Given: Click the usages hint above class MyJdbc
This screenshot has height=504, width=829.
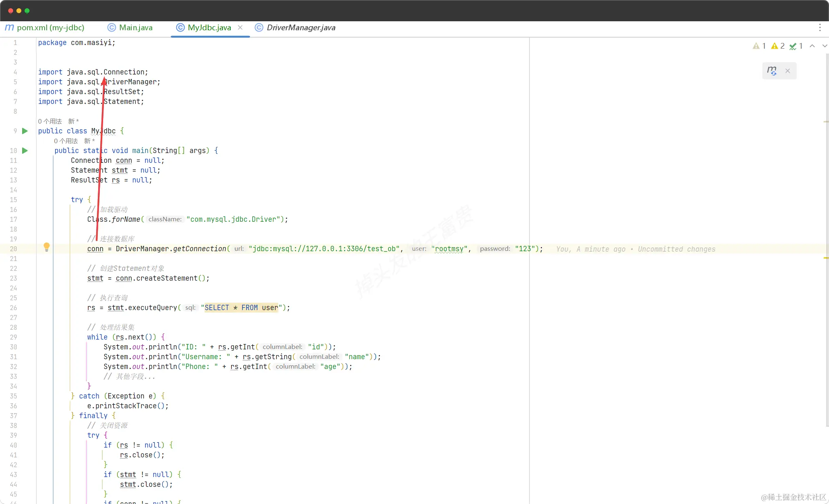Looking at the screenshot, I should pos(50,121).
